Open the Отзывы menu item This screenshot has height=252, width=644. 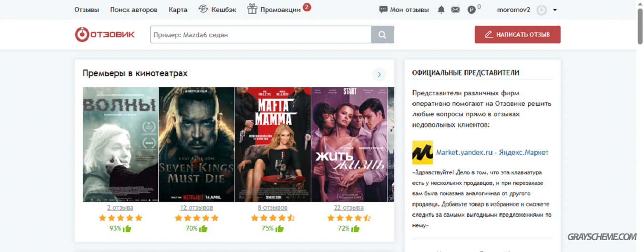[87, 10]
